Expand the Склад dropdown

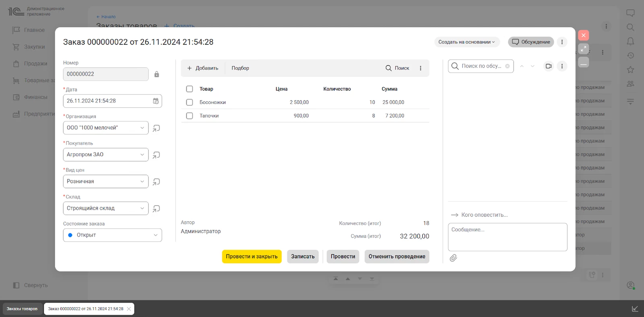(x=142, y=208)
